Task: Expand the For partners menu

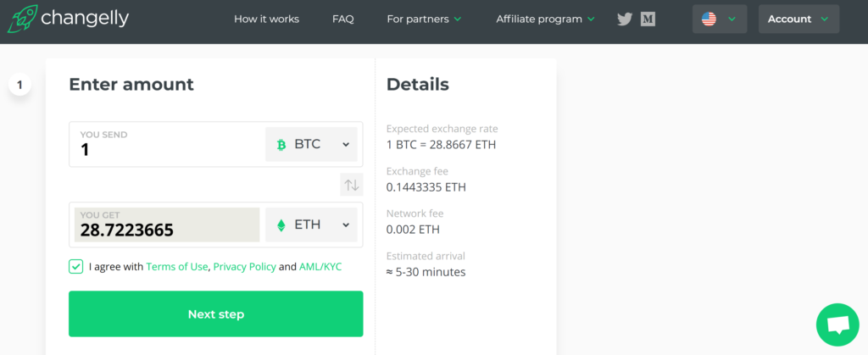Action: click(424, 19)
